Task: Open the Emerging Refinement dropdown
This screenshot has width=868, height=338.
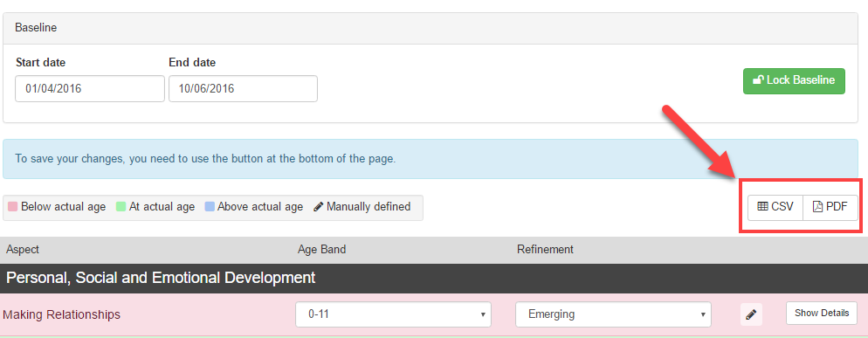Action: click(613, 314)
